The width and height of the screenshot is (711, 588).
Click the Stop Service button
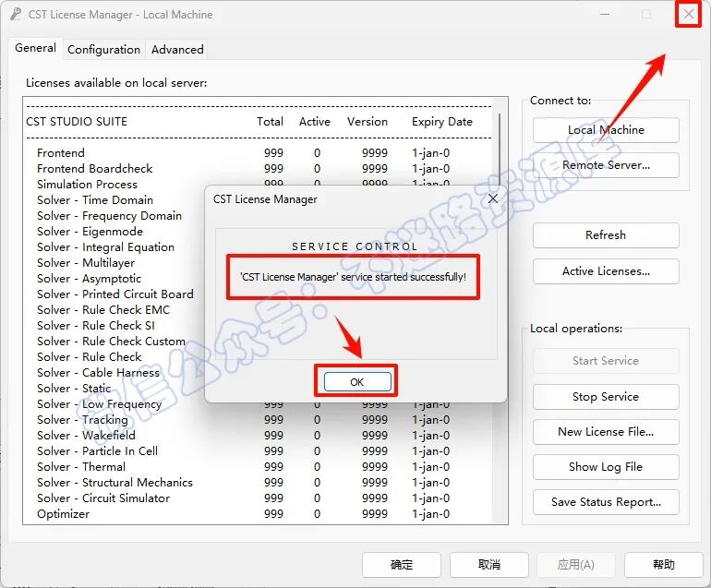click(x=606, y=397)
